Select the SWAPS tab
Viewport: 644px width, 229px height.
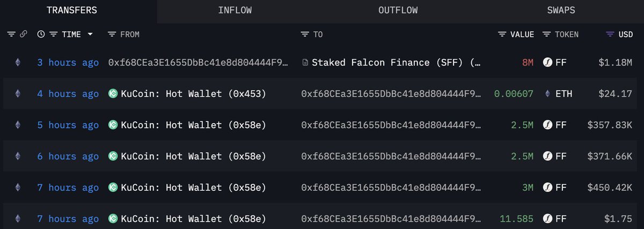click(x=562, y=11)
